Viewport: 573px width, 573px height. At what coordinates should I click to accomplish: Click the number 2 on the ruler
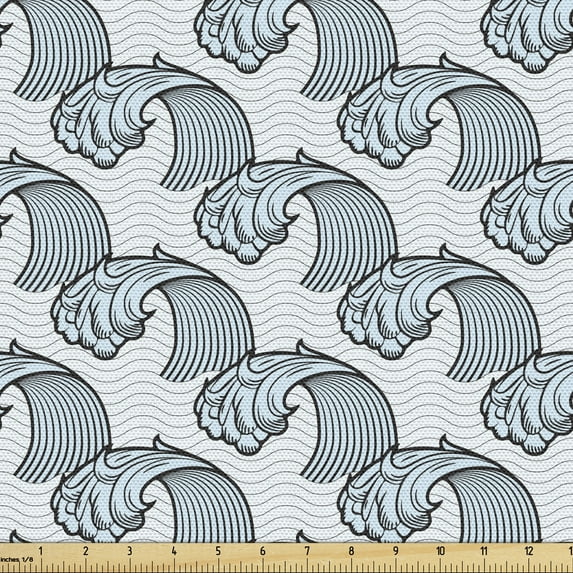click(86, 551)
